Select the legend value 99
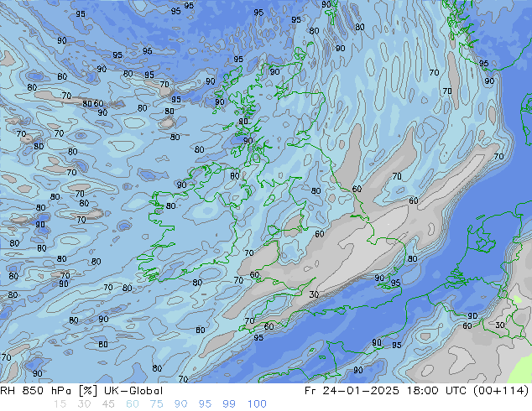The height and width of the screenshot is (411, 532). (229, 404)
